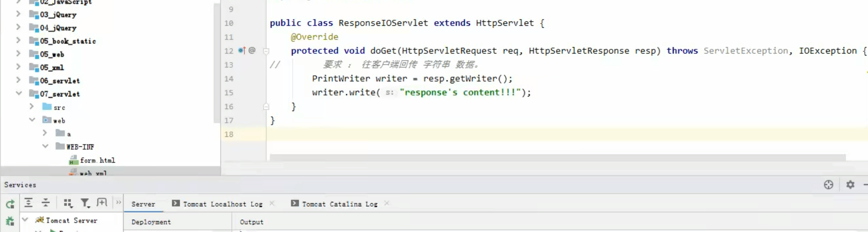The width and height of the screenshot is (868, 232).
Task: Open the Filter icon in Services toolbar
Action: click(x=85, y=203)
